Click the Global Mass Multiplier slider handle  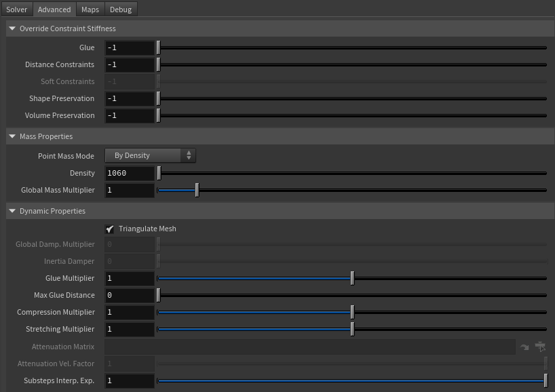click(x=197, y=190)
